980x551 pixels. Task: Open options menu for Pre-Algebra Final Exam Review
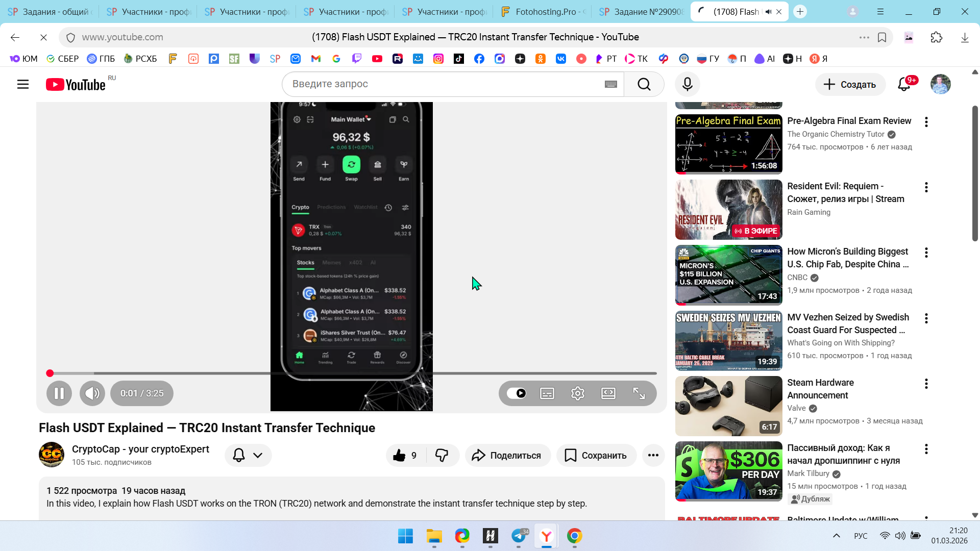926,122
